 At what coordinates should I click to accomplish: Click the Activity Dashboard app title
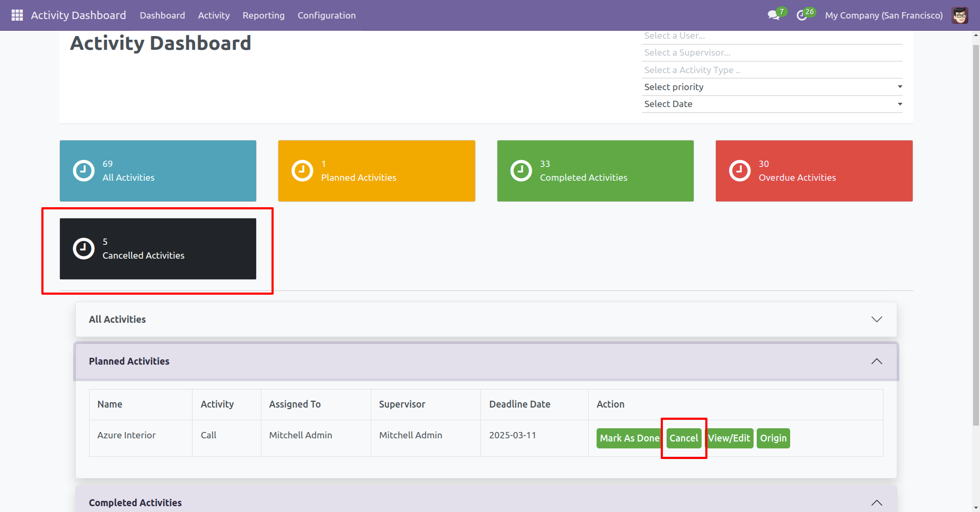[78, 15]
